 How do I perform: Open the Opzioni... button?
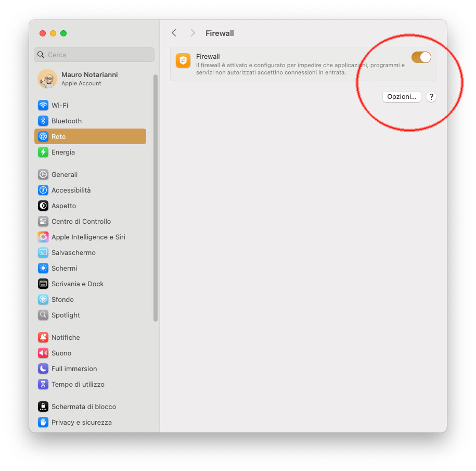(x=402, y=97)
